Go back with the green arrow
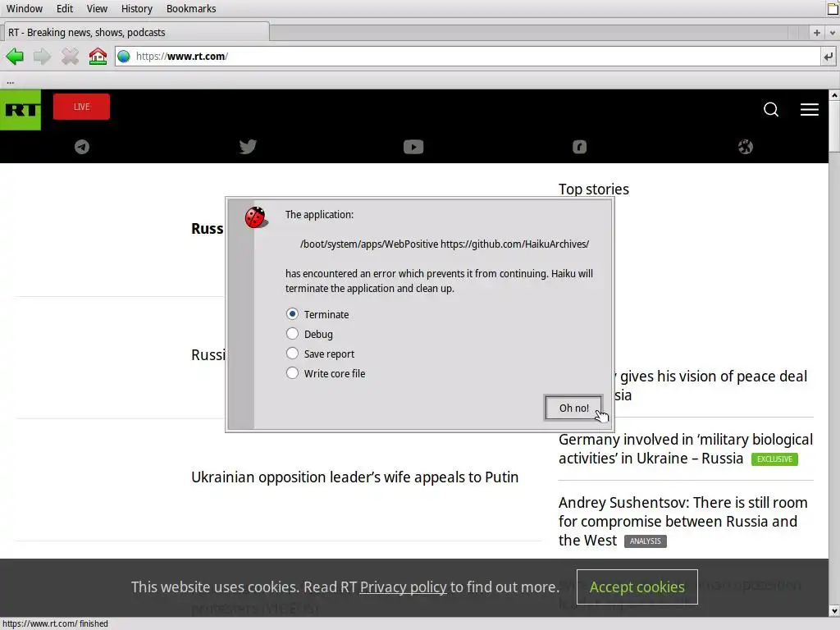 15,56
